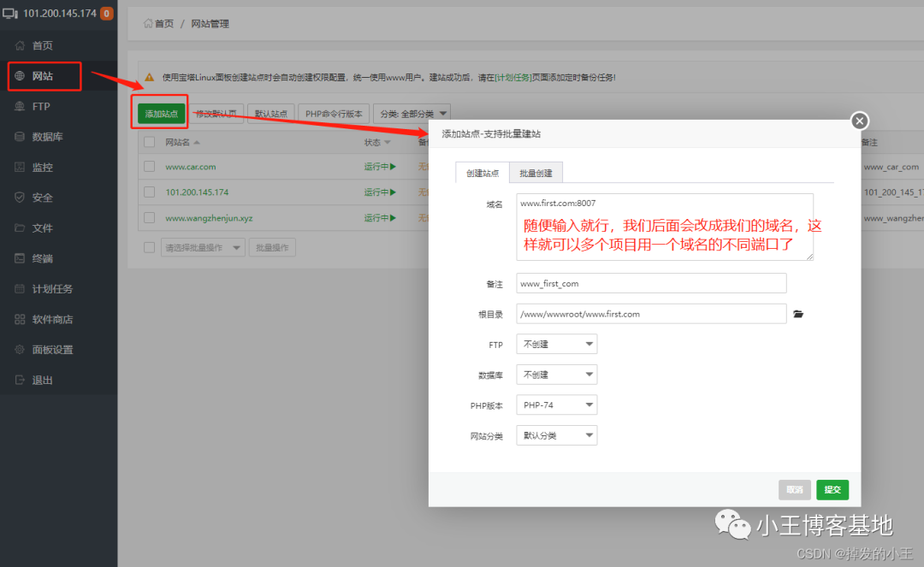The image size is (924, 567).
Task: Toggle the checkbox beside 请选择批量操作
Action: point(150,247)
